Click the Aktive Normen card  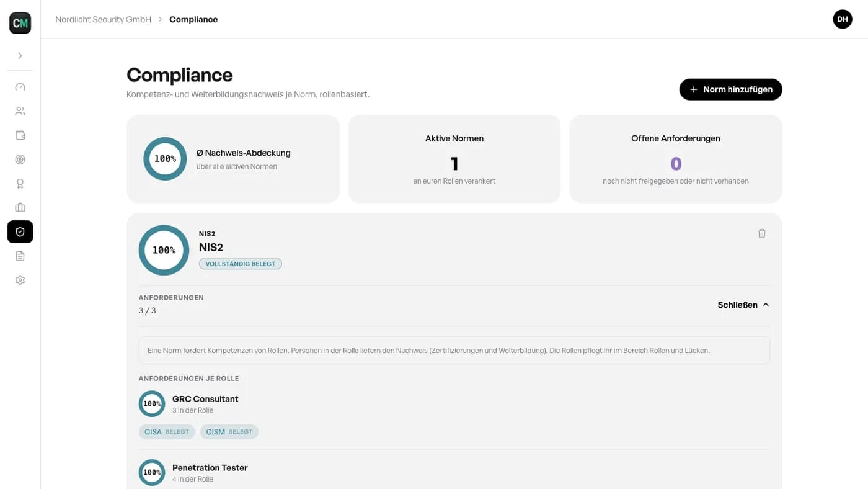coord(454,159)
